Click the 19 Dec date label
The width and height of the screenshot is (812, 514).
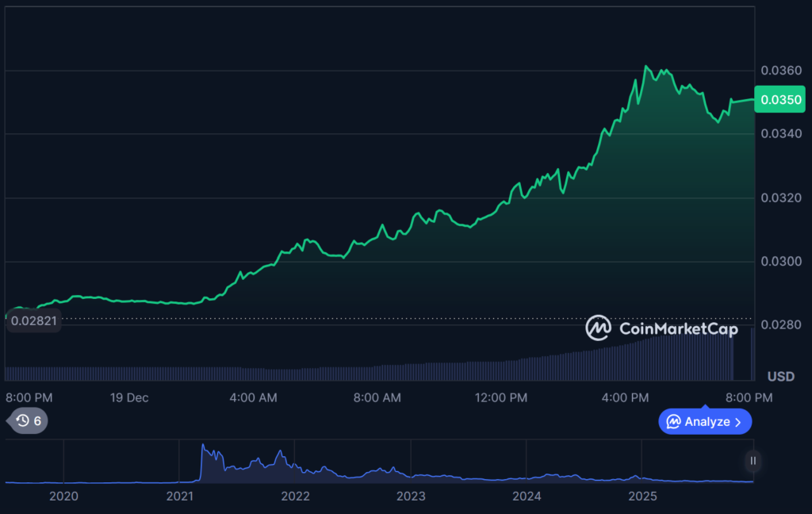click(128, 397)
